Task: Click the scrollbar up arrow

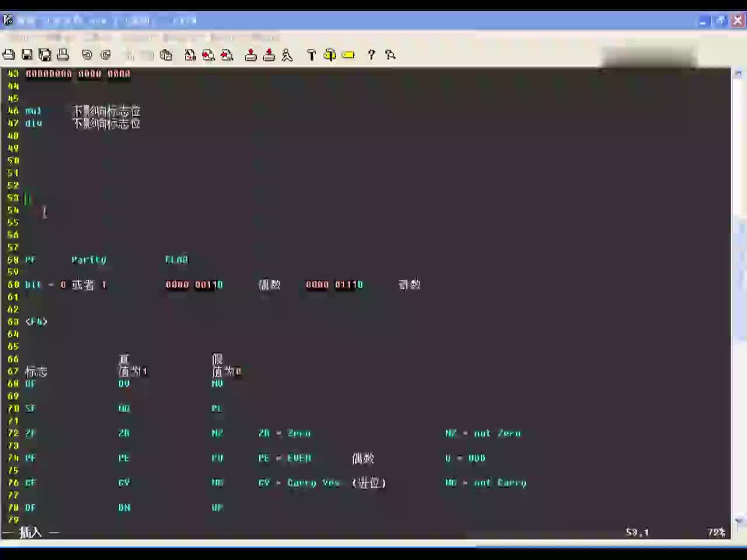Action: point(739,73)
